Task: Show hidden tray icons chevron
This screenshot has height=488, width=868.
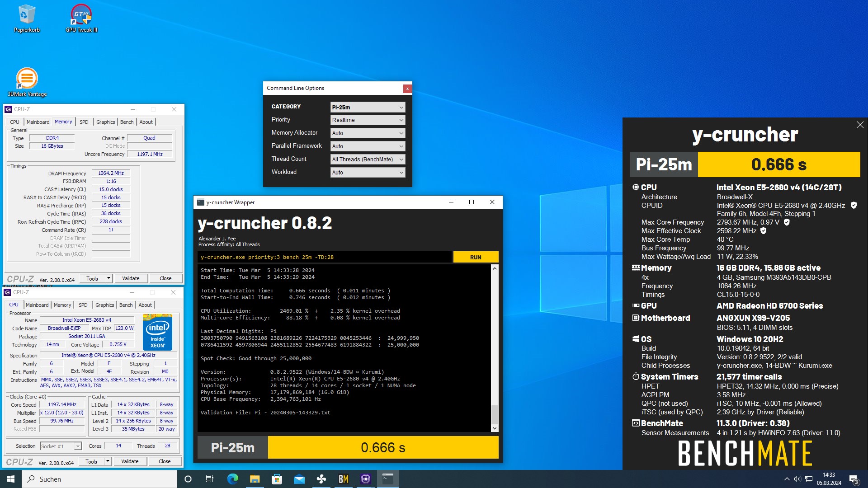Action: click(x=787, y=479)
